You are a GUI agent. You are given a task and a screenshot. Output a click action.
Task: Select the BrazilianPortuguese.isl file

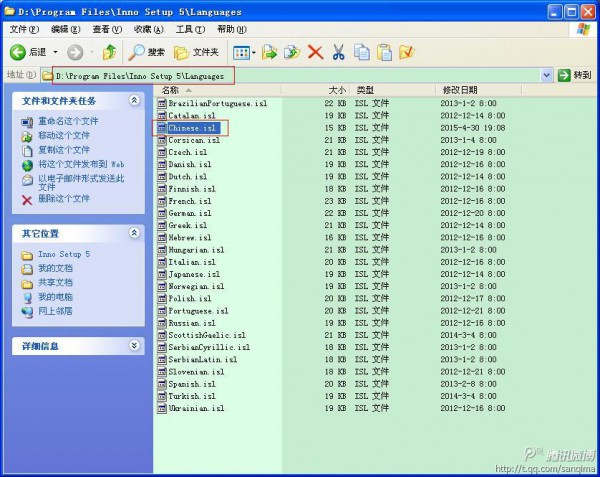218,103
